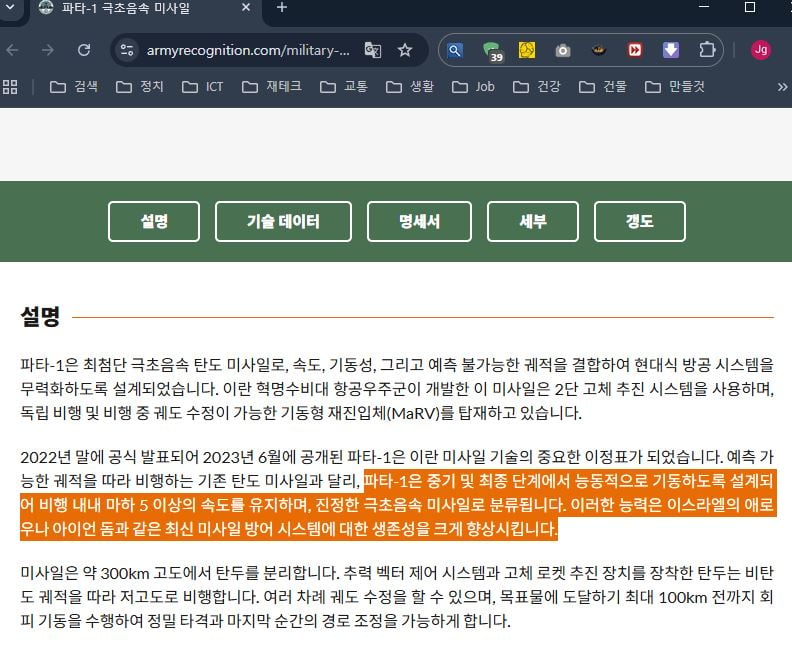Minimize the browser window
This screenshot has width=792, height=654.
pyautogui.click(x=704, y=7)
